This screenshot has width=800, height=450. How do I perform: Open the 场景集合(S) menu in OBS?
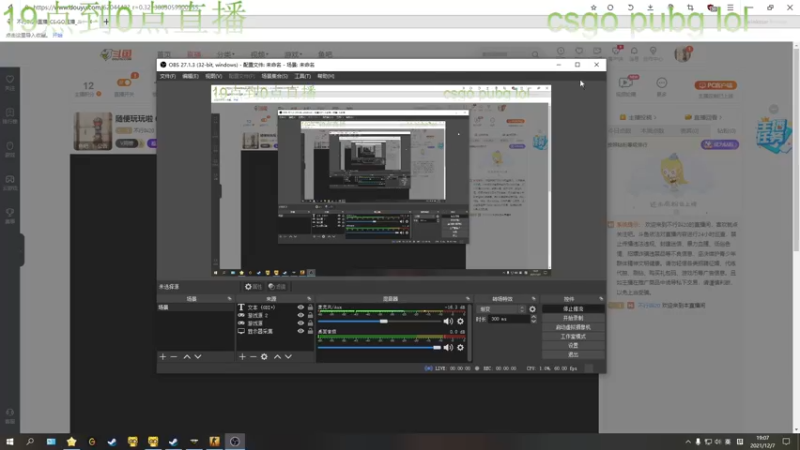[274, 76]
